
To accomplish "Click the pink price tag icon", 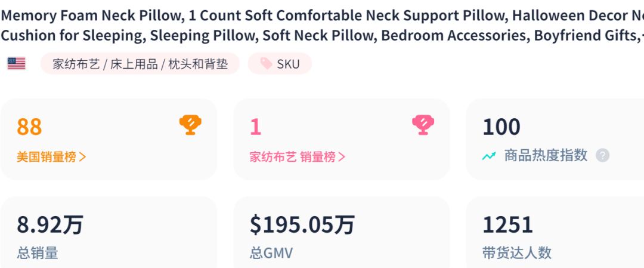I will [266, 64].
